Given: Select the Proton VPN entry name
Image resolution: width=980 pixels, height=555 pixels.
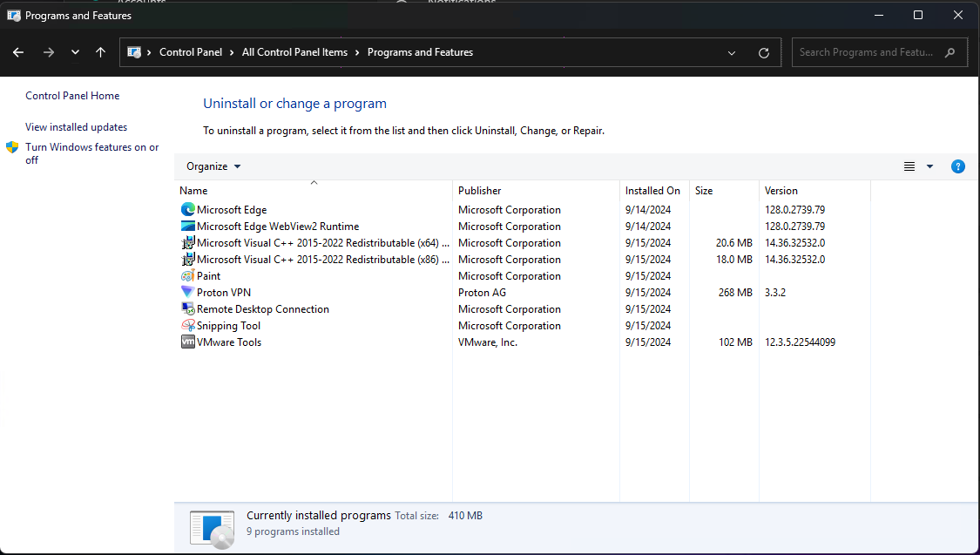Looking at the screenshot, I should 224,293.
